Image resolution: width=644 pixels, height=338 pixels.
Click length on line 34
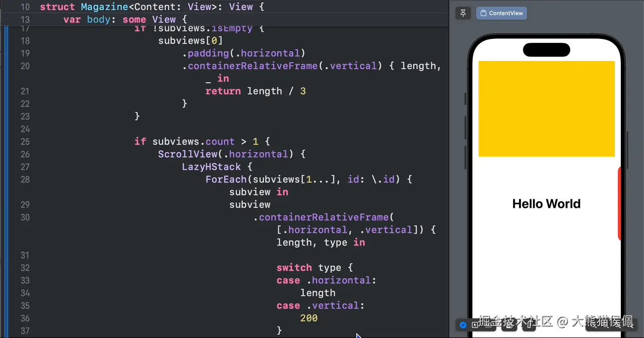point(318,293)
